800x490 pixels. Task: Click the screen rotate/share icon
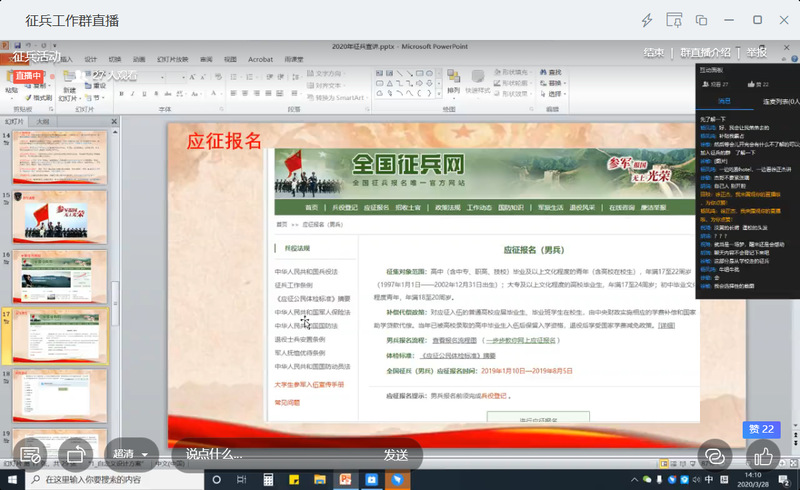[75, 454]
